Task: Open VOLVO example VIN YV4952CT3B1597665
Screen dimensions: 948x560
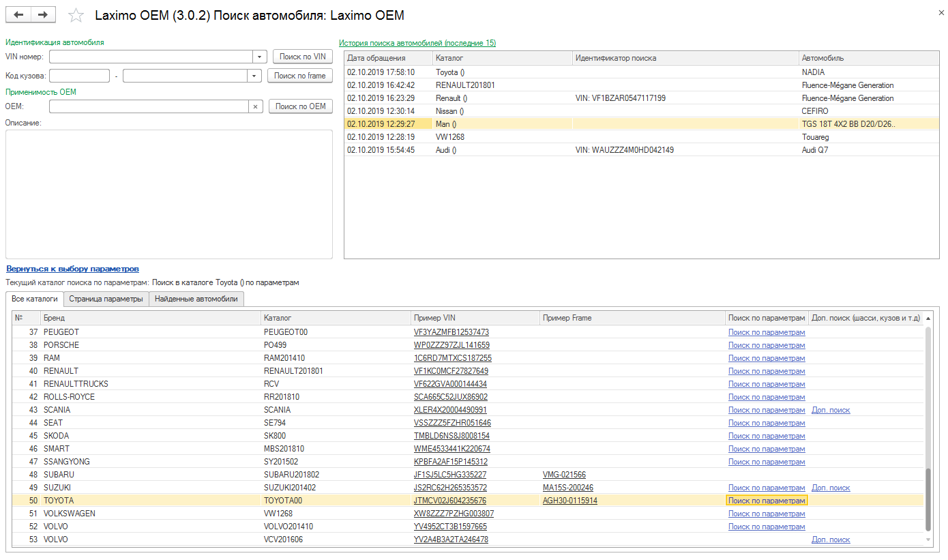Action: click(450, 527)
